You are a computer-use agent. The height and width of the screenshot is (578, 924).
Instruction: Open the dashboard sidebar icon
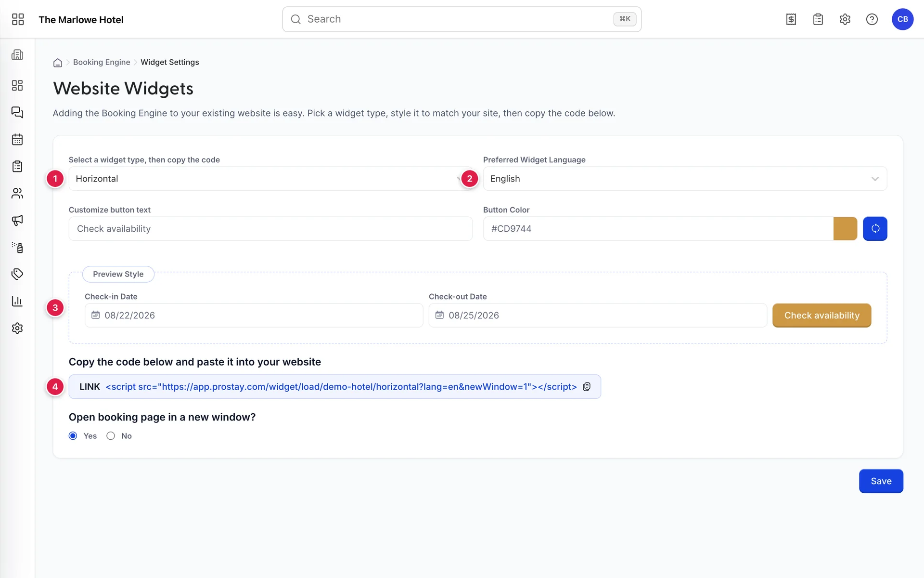click(17, 85)
